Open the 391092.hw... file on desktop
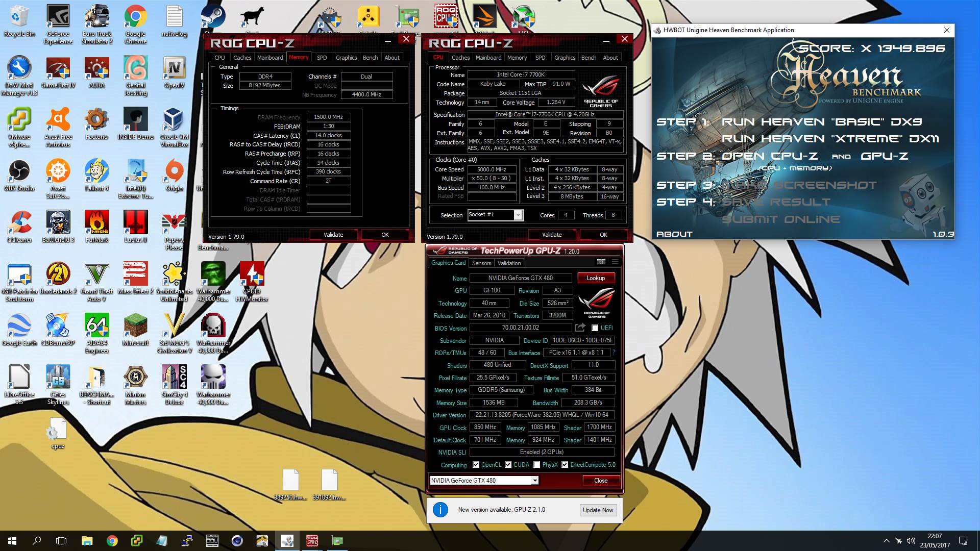Screen dimensions: 980x551 coord(329,485)
